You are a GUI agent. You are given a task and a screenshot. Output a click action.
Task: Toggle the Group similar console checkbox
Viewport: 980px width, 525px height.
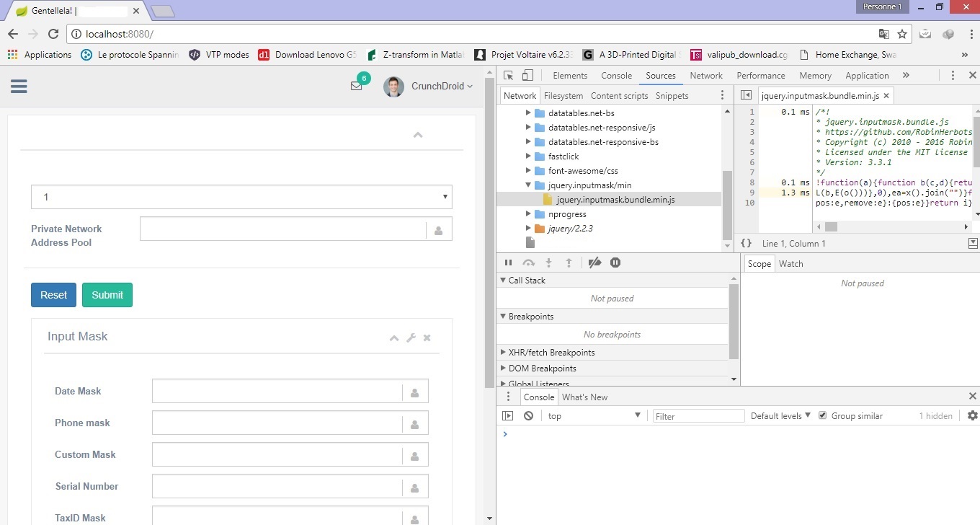coord(822,415)
